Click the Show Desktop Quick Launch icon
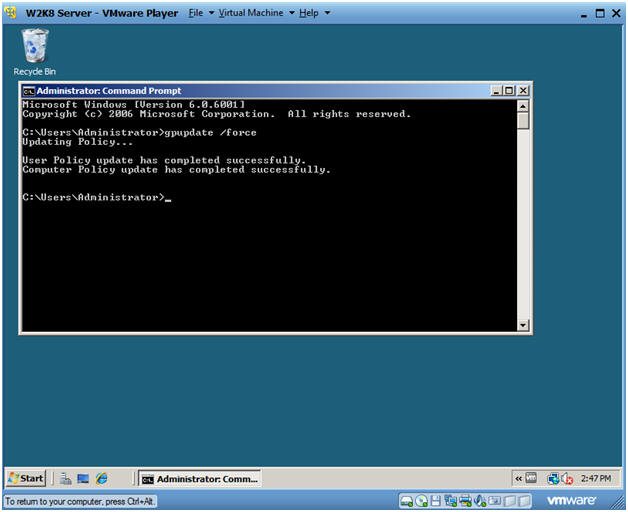This screenshot has width=628, height=512. tap(83, 478)
